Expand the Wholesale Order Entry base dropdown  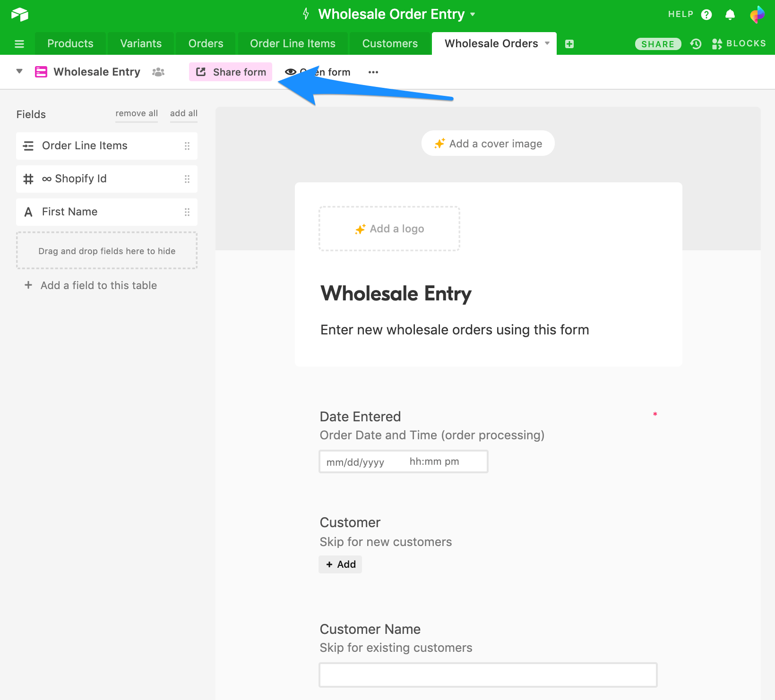click(473, 14)
